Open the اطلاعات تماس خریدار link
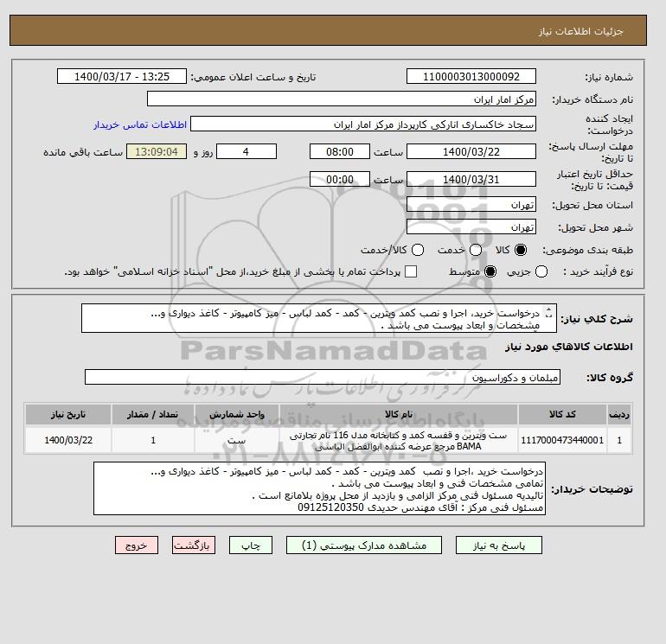Image resolution: width=666 pixels, height=644 pixels. point(140,124)
